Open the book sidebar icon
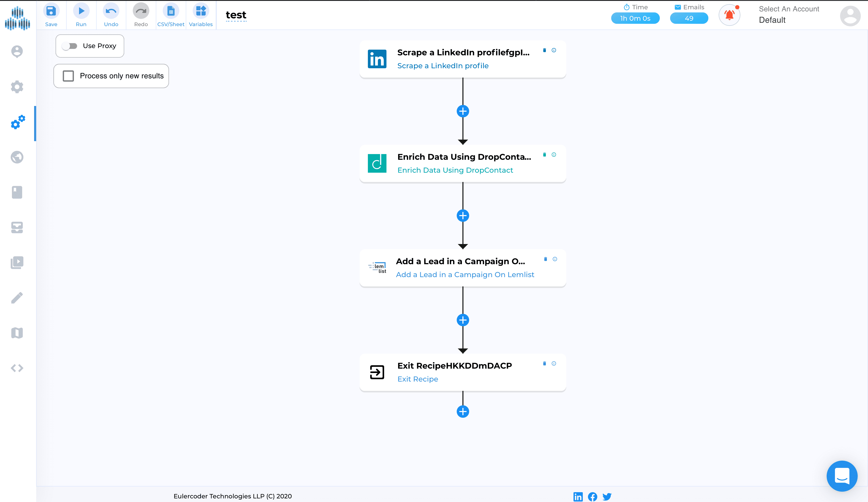Viewport: 868px width, 502px height. [x=17, y=192]
